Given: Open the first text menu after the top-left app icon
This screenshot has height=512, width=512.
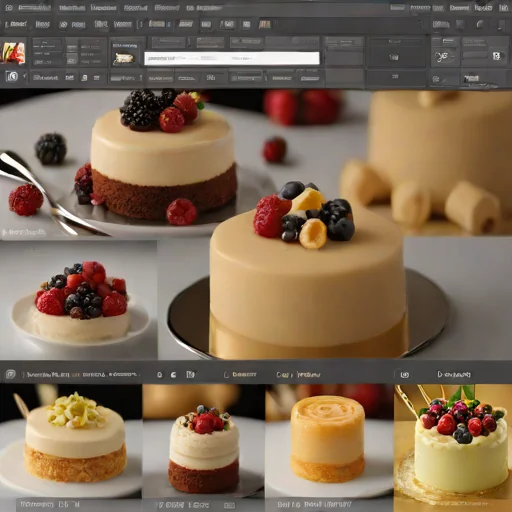Looking at the screenshot, I should [35, 7].
